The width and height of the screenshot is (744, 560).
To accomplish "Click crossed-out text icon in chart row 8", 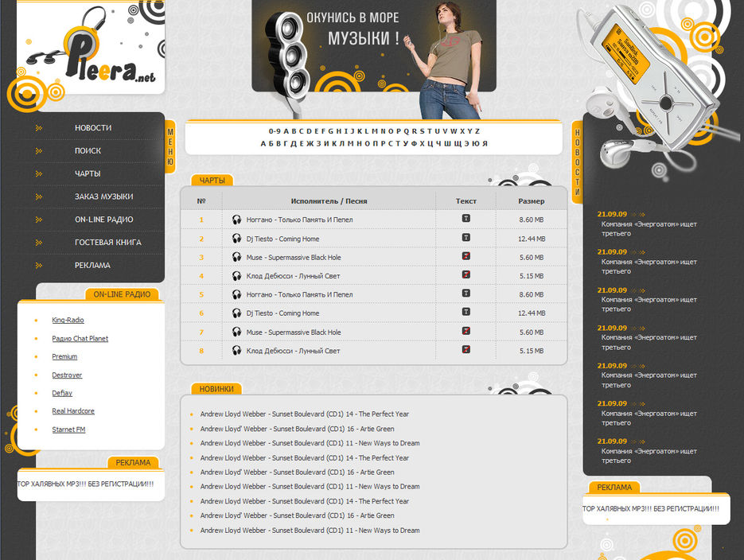I will click(x=466, y=349).
